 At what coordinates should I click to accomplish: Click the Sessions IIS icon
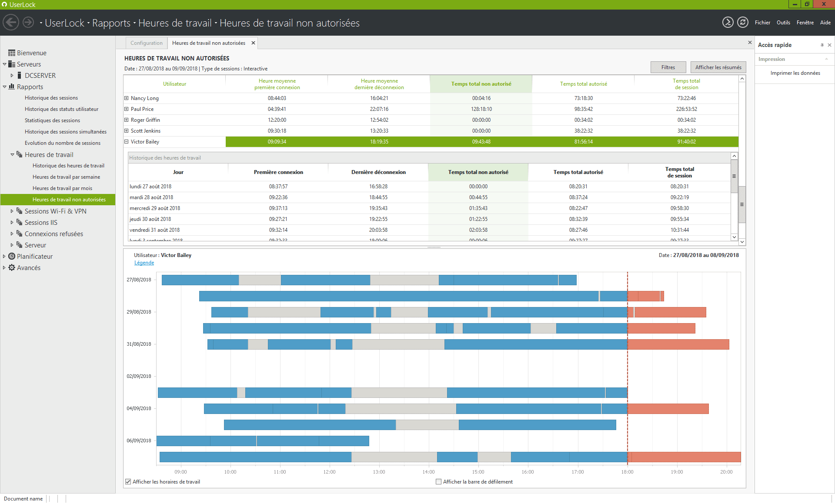point(20,222)
